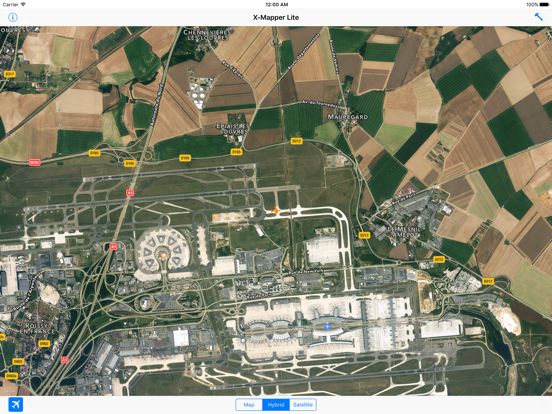Viewport: 552px width, 414px height.
Task: Click the Carrier Wi-Fi status indicator
Action: [x=14, y=4]
